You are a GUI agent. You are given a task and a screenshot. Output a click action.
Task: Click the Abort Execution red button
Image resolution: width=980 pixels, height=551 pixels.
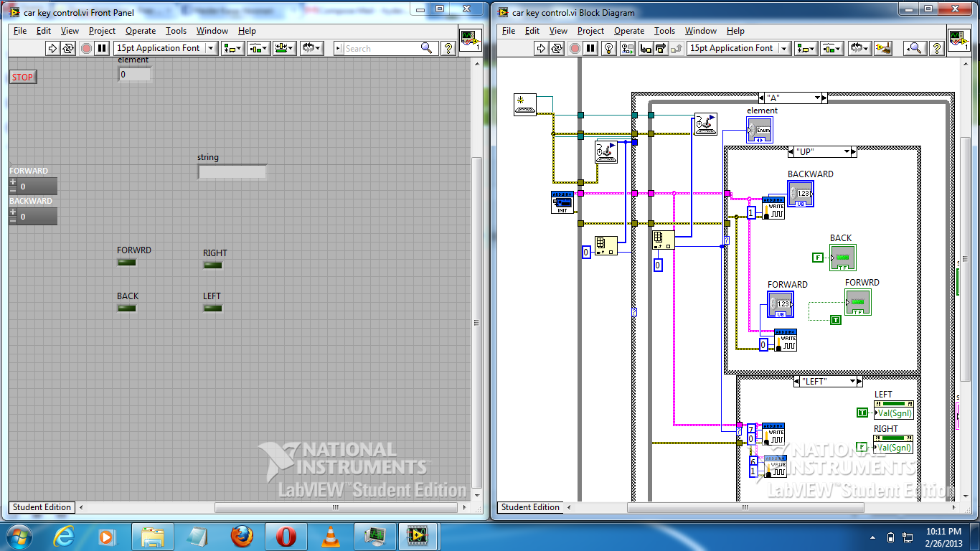[575, 48]
